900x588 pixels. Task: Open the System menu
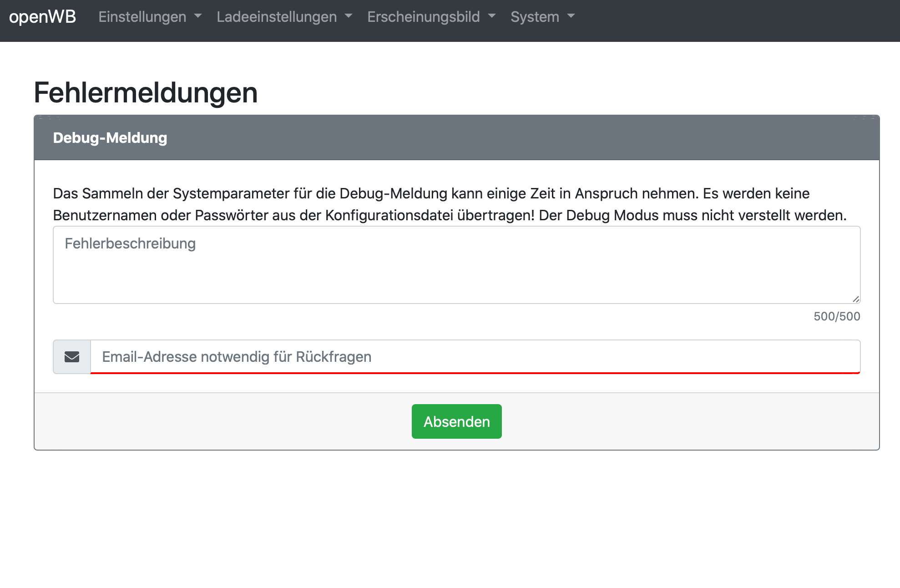pyautogui.click(x=535, y=17)
